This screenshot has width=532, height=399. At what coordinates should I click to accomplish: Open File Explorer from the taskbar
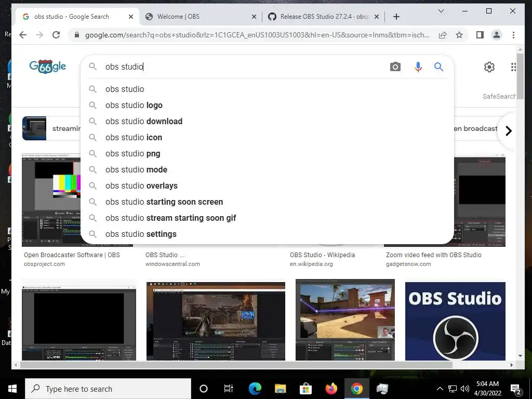pyautogui.click(x=280, y=389)
